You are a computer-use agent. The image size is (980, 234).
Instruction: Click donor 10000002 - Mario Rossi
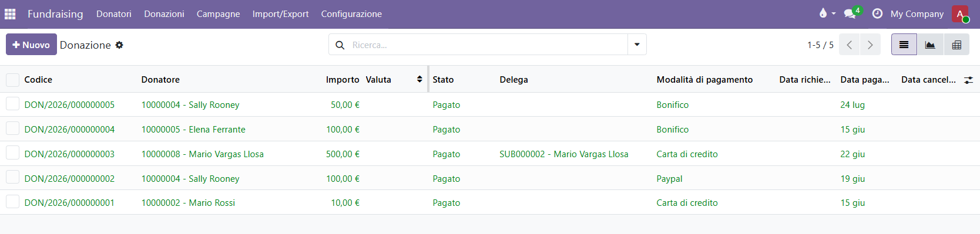(x=188, y=202)
